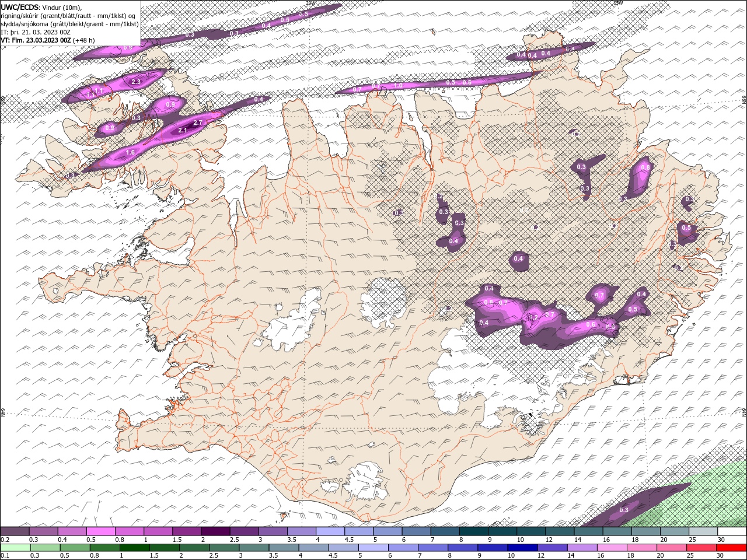This screenshot has width=747, height=560.
Task: Click the 2.1 snowfall value label
Action: coord(182,131)
